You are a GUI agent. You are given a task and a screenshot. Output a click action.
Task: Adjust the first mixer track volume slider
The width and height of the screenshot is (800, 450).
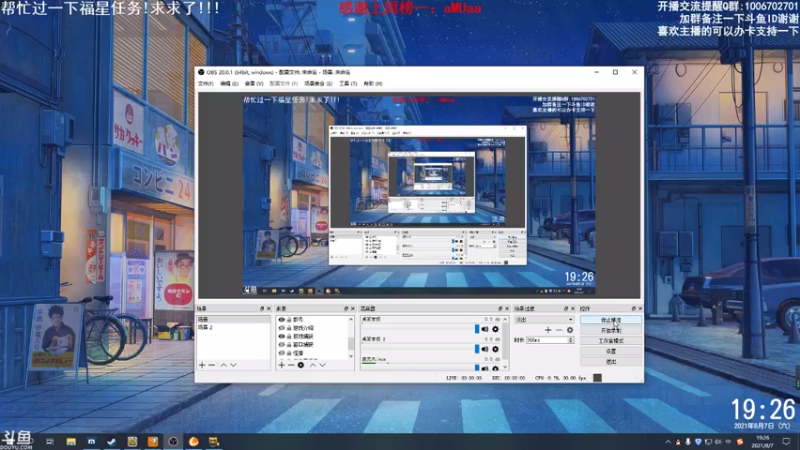coord(420,330)
